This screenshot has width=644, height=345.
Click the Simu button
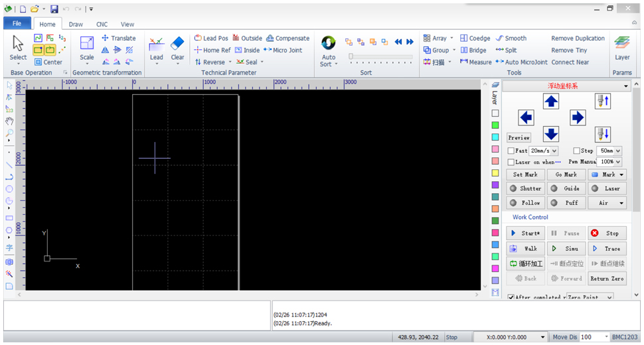click(x=566, y=249)
